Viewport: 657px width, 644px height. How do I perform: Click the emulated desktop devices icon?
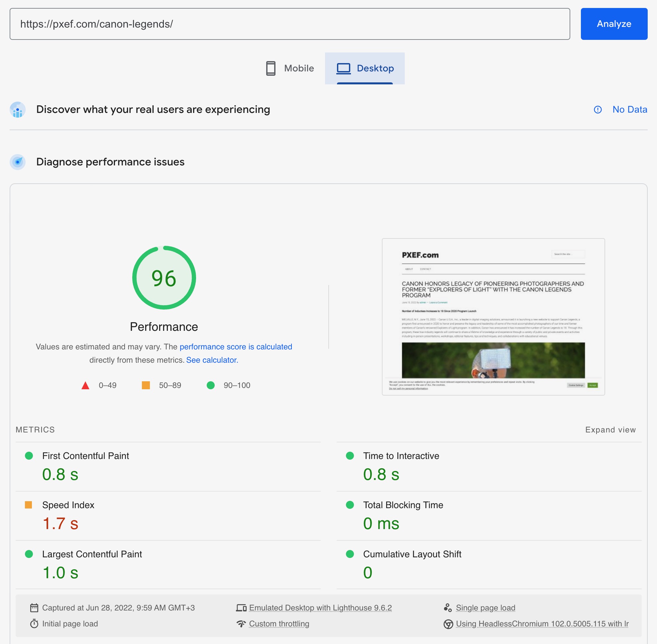point(241,608)
